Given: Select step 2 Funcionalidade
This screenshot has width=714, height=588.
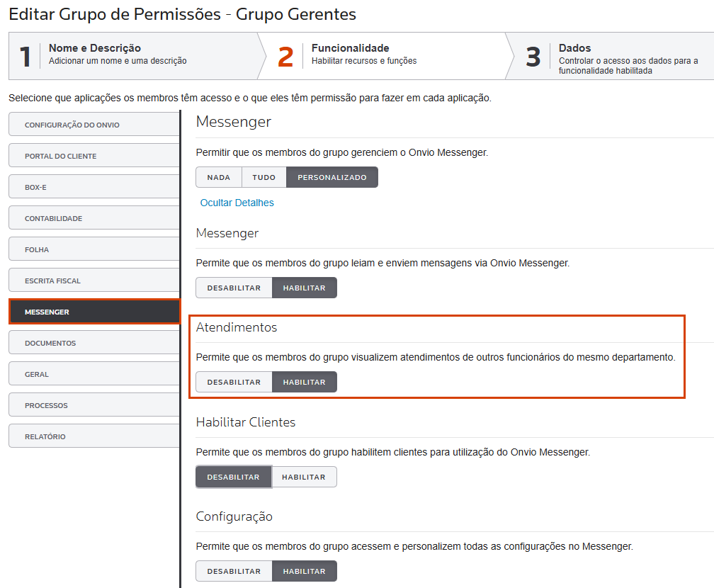Looking at the screenshot, I should 385,56.
